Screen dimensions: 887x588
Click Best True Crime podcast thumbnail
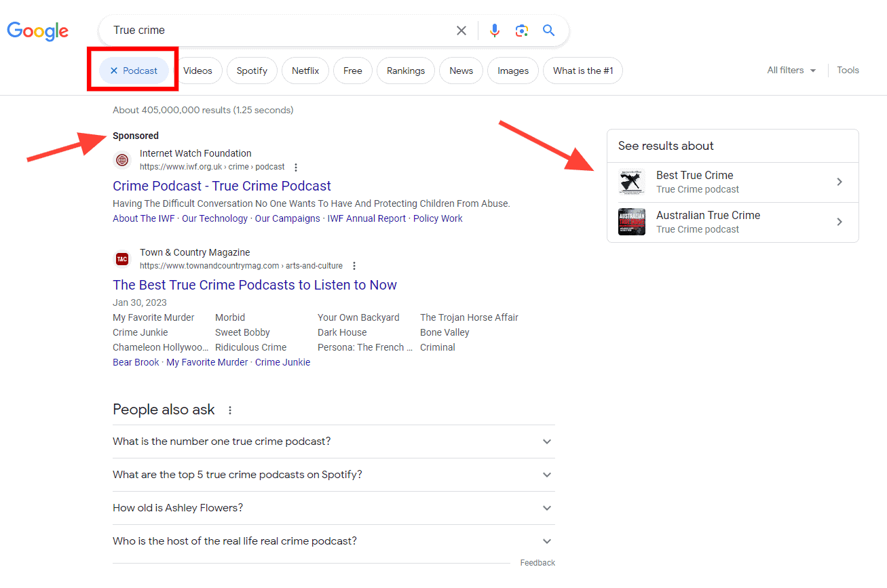pyautogui.click(x=632, y=182)
